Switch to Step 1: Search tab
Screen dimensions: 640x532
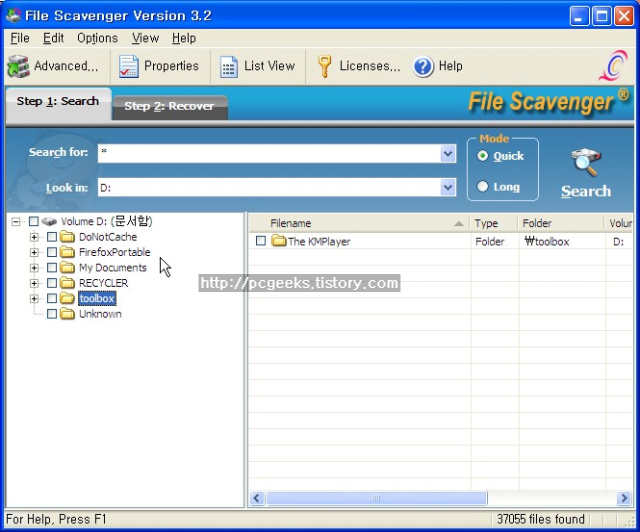point(58,102)
